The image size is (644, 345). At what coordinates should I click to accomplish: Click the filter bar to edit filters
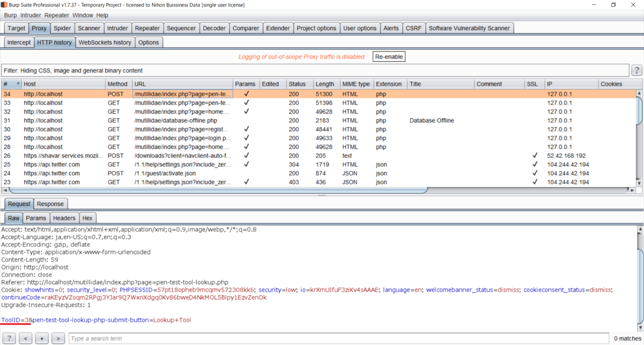click(x=314, y=70)
